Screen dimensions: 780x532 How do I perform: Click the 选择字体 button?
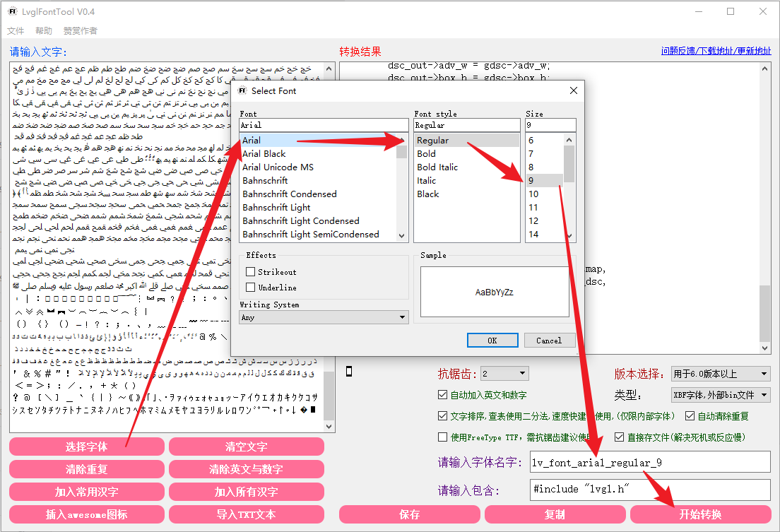pos(87,447)
